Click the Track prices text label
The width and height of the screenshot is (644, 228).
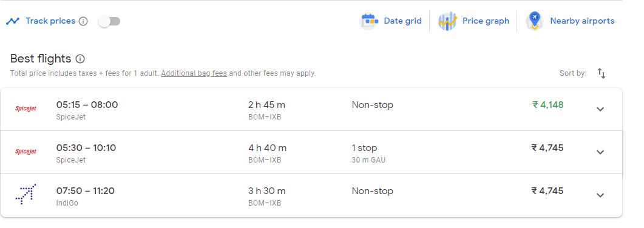click(50, 21)
